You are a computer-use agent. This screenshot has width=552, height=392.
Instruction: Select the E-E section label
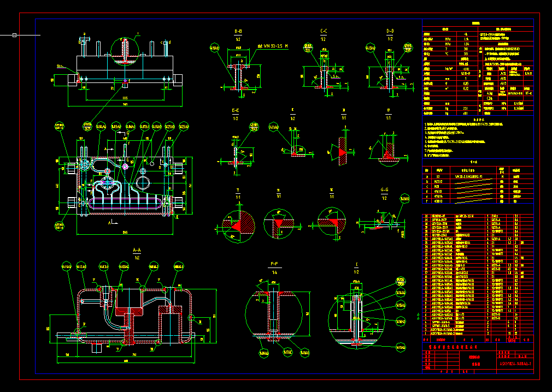(x=236, y=110)
